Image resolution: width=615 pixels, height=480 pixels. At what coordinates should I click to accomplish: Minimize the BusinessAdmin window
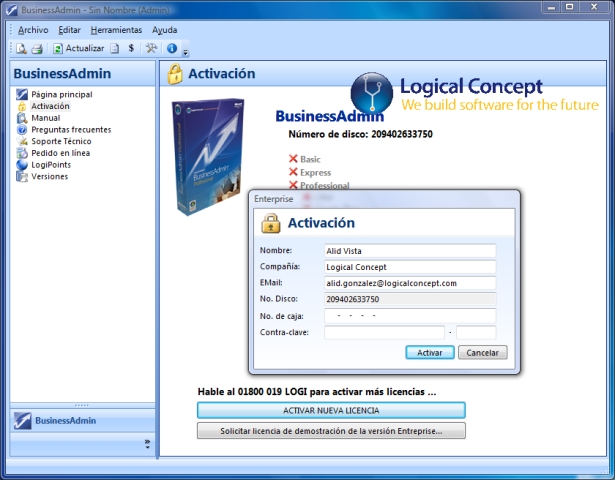point(551,7)
